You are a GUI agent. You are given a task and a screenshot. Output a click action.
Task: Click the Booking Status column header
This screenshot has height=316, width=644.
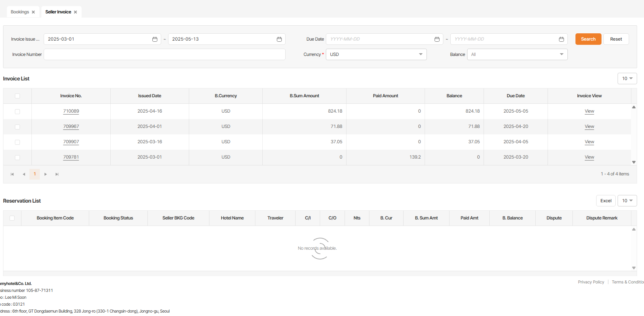click(x=118, y=218)
